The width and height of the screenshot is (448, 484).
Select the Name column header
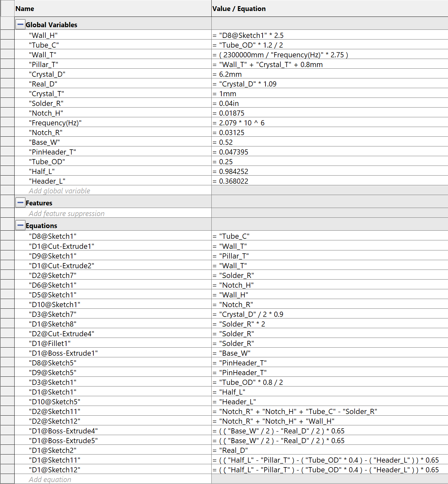113,8
